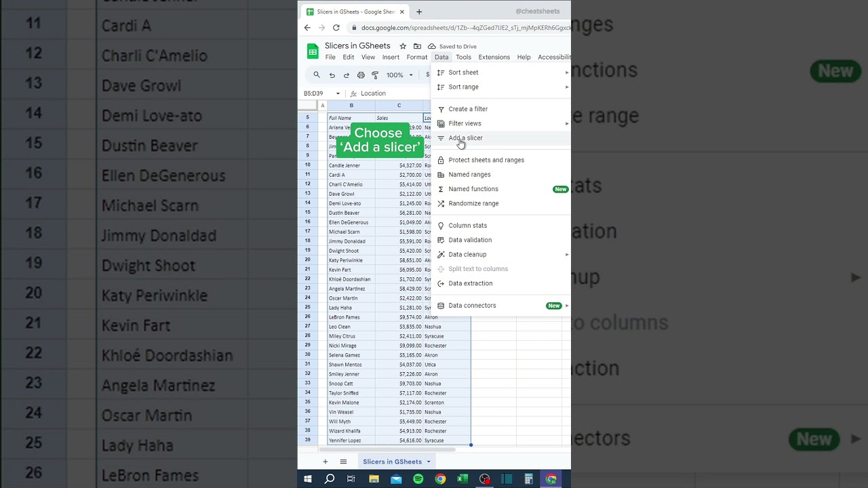The width and height of the screenshot is (868, 488).
Task: Choose Randomize range
Action: 500,203
